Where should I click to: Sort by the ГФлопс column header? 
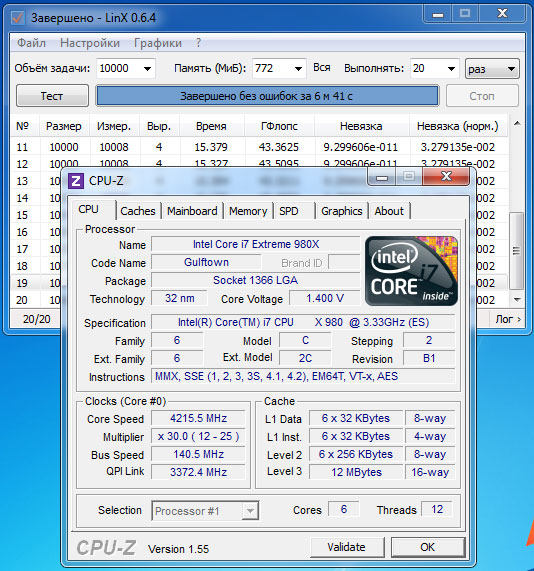tap(279, 126)
